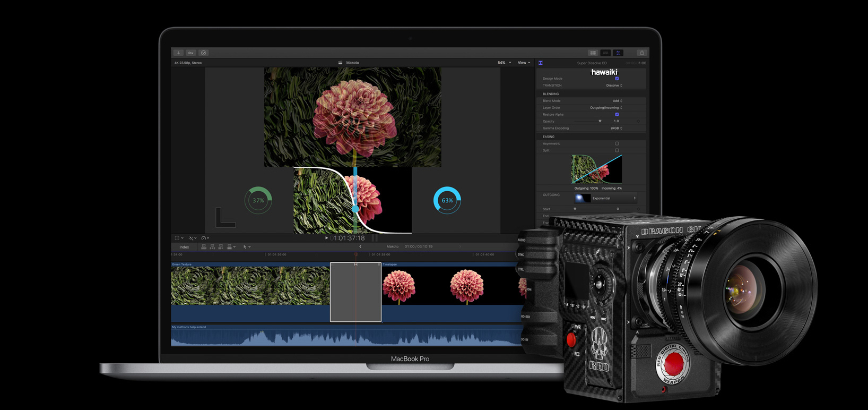Click the red playhead marker on ruler
Viewport: 868px width, 410px height.
(356, 254)
